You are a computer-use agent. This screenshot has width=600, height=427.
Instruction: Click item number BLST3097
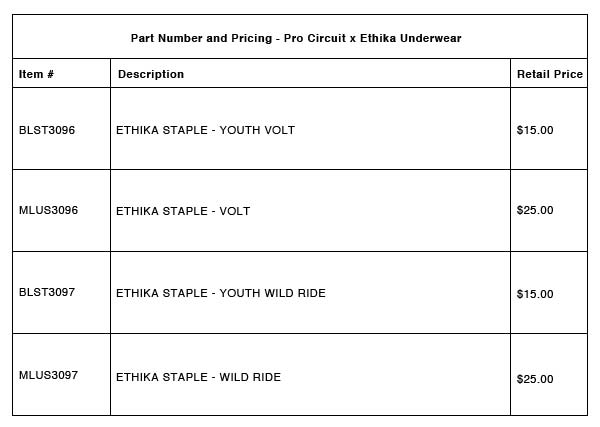[47, 293]
